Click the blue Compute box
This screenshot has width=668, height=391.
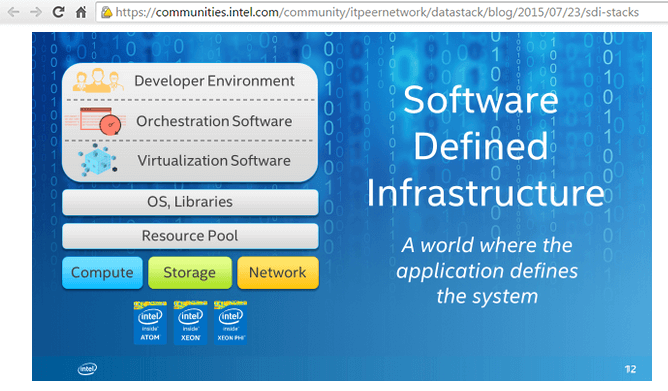[x=102, y=273]
